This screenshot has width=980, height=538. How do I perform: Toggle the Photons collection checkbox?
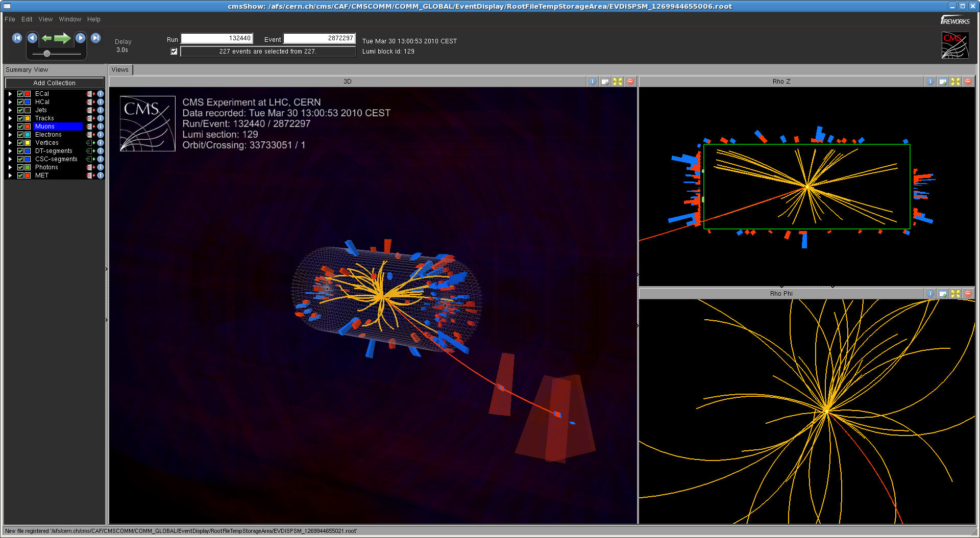[20, 167]
